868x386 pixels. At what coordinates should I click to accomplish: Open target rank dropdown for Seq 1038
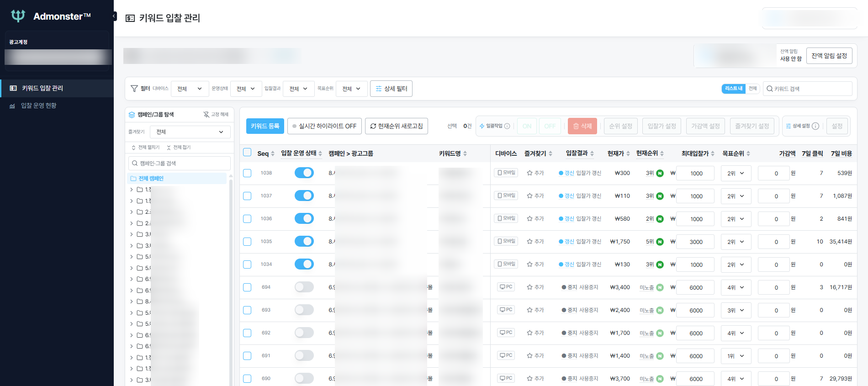(736, 173)
